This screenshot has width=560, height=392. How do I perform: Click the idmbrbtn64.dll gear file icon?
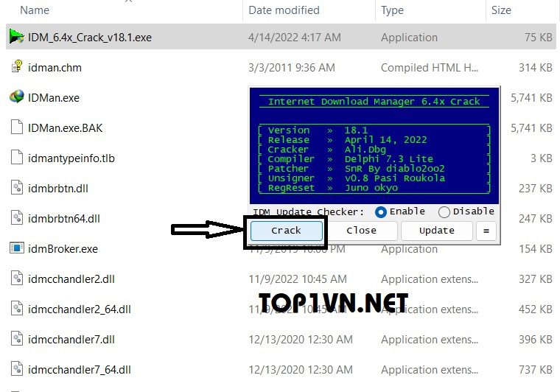(x=17, y=218)
